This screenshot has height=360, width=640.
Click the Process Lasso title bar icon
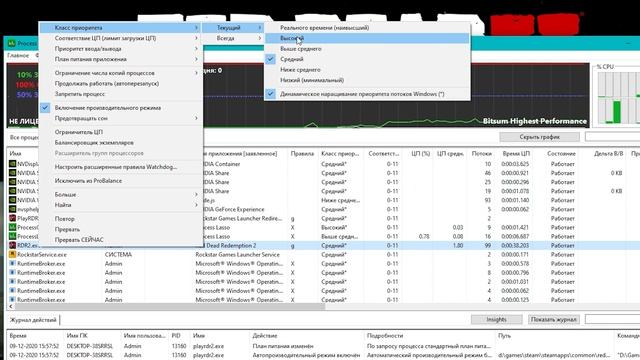(x=12, y=43)
